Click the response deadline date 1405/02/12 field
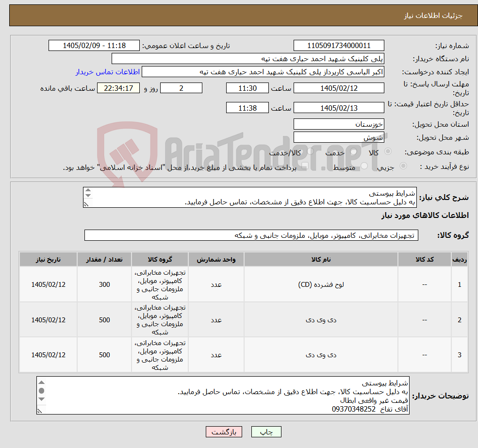This screenshot has width=478, height=448. pos(339,88)
